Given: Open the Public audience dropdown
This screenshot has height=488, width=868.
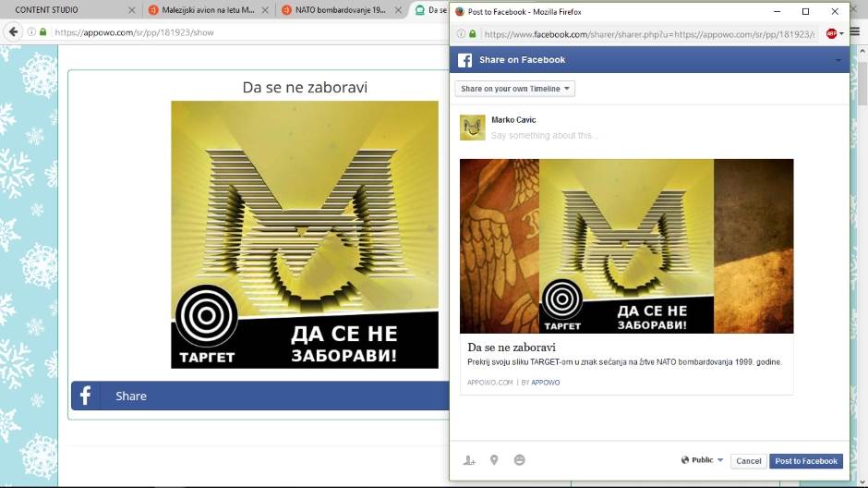Looking at the screenshot, I should pos(703,460).
